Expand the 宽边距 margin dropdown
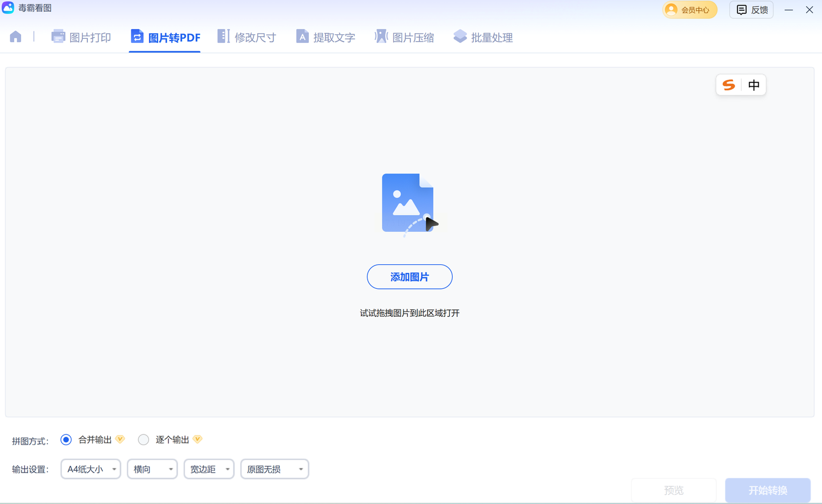Image resolution: width=822 pixels, height=504 pixels. click(209, 469)
